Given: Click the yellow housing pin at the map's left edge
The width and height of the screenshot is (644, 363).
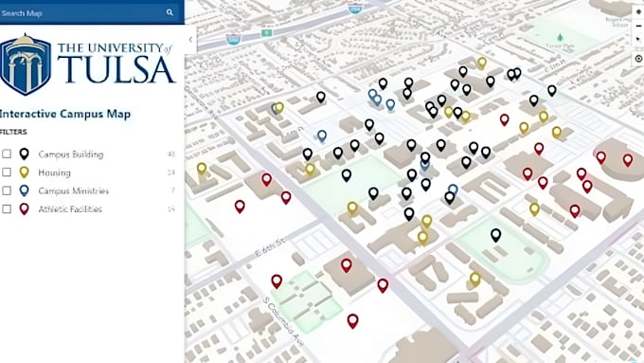Looking at the screenshot, I should point(202,169).
